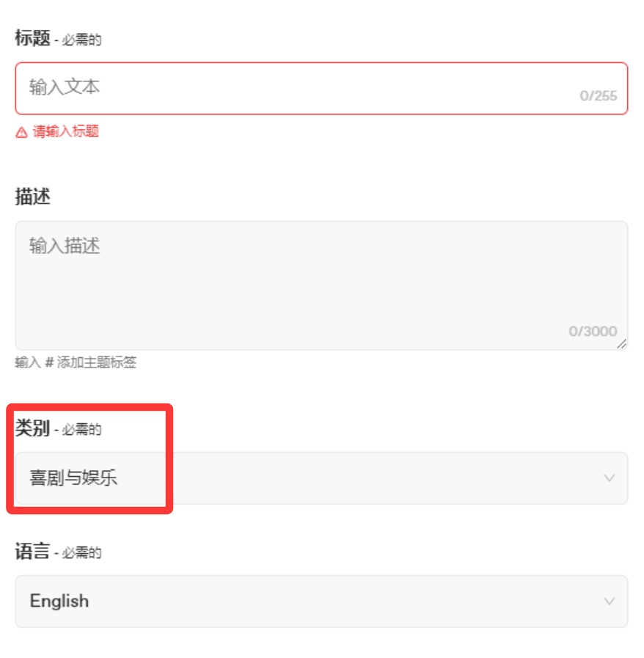
Task: Click the 请输入标题 error message
Action: [65, 132]
